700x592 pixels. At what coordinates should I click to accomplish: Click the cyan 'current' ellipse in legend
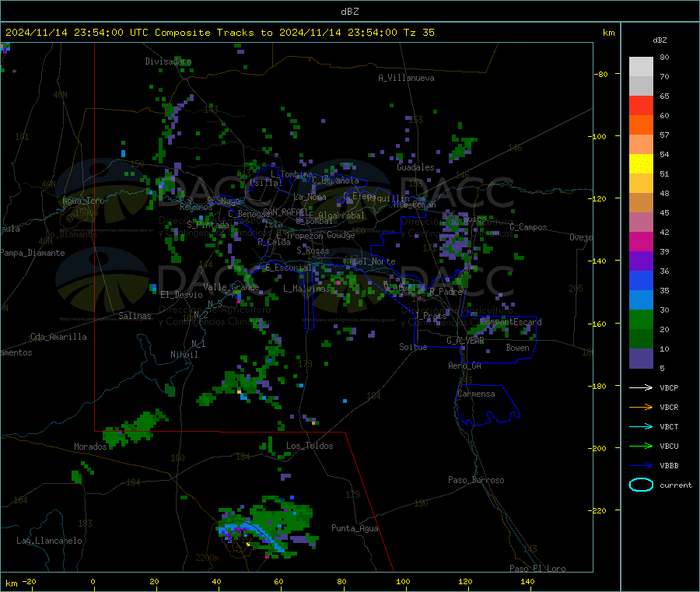641,485
